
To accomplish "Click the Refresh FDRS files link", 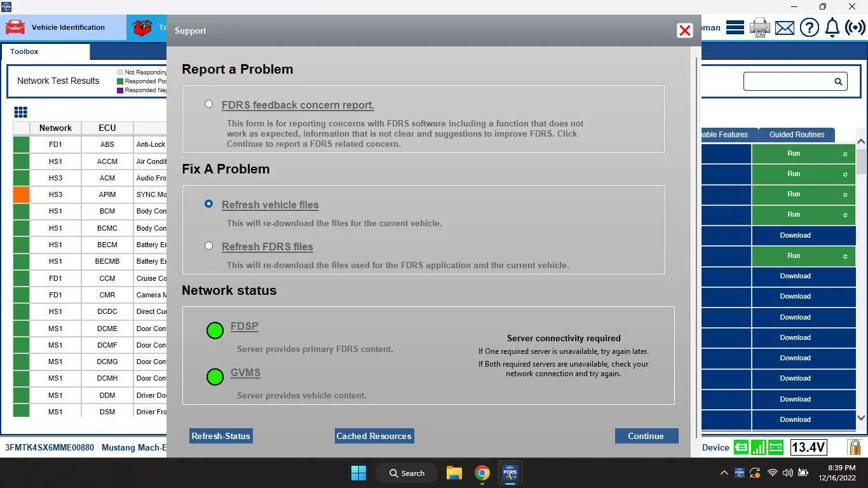I will click(268, 247).
